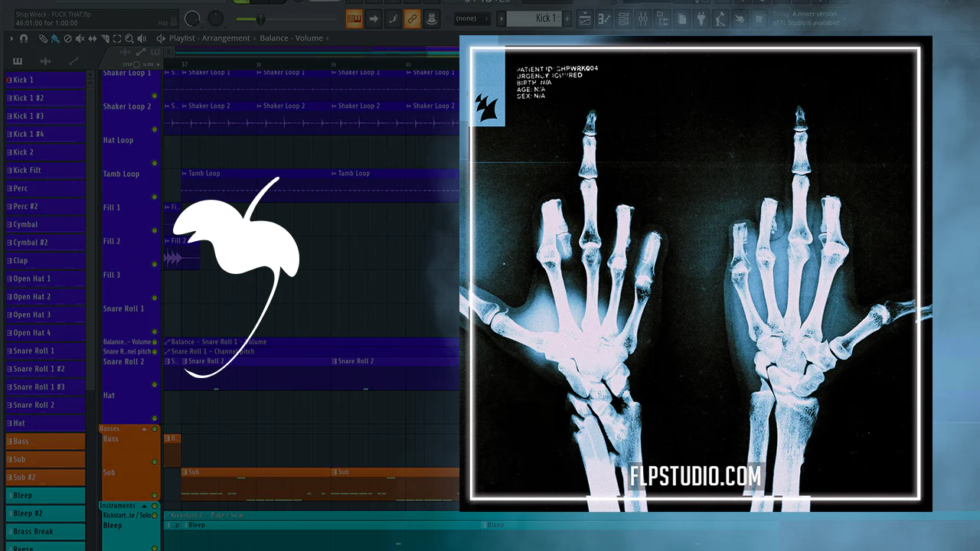
Task: Click Playlist - Arrangement breadcrumb
Action: click(x=210, y=38)
